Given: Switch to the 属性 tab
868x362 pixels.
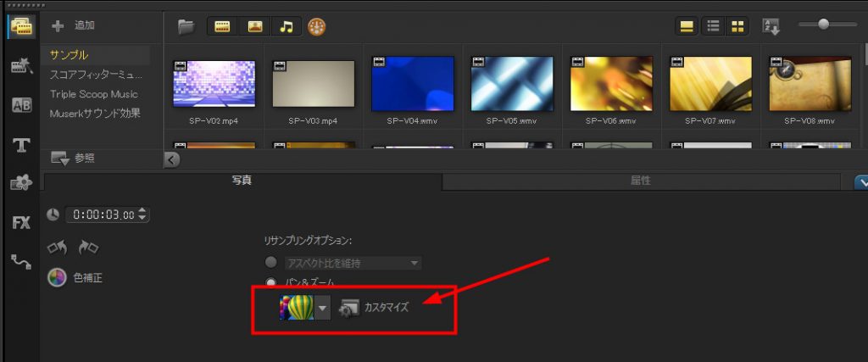Looking at the screenshot, I should click(x=640, y=181).
